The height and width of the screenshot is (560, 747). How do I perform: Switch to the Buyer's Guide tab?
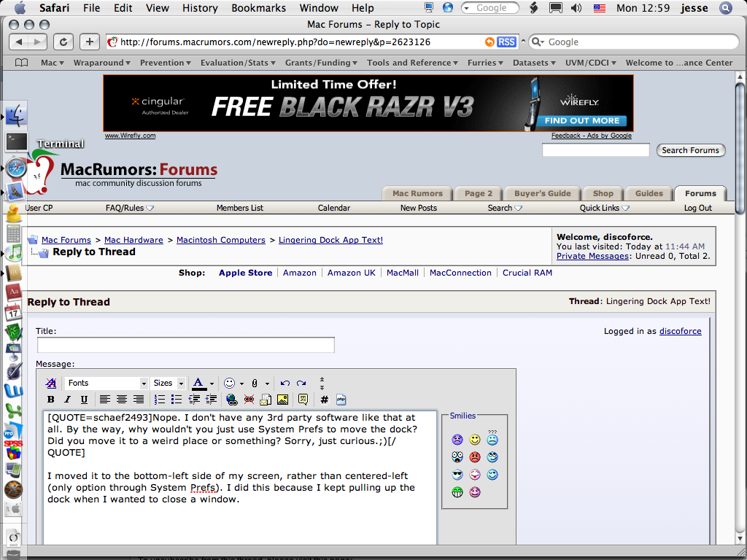(x=542, y=193)
